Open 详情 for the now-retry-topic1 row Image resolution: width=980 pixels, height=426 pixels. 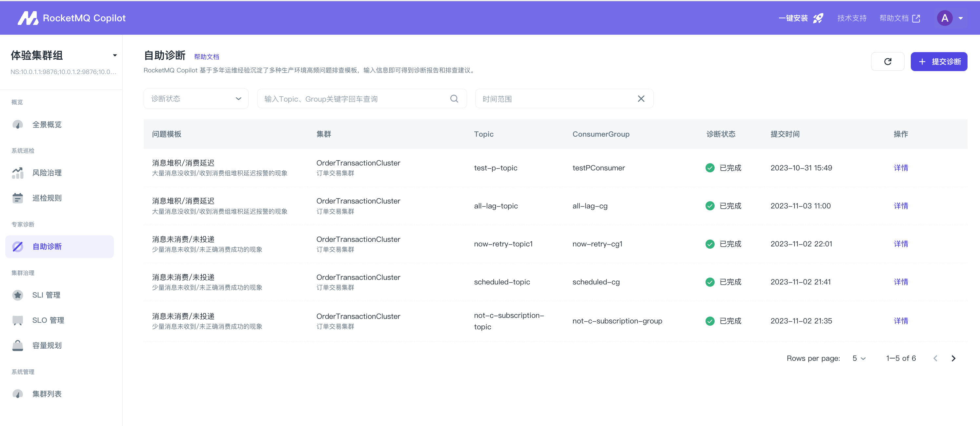tap(901, 244)
